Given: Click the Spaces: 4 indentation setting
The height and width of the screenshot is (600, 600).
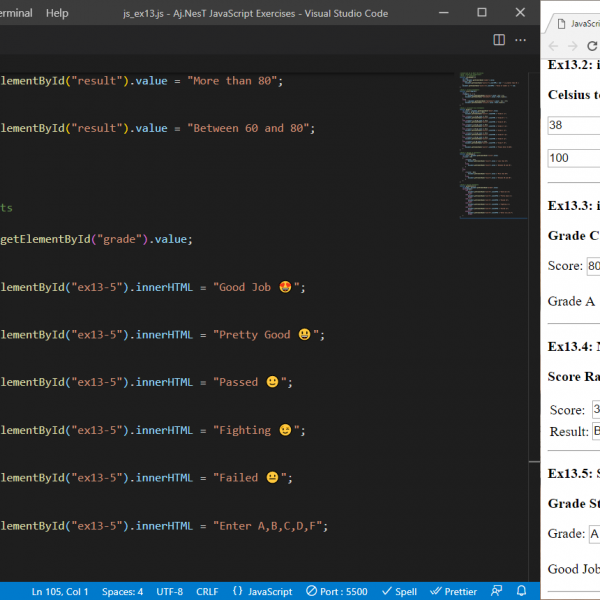Looking at the screenshot, I should (122, 591).
